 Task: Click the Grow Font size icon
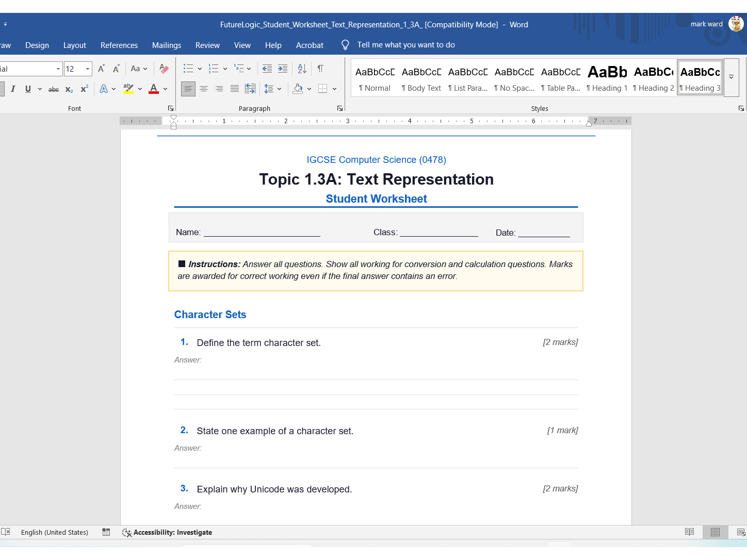tap(102, 69)
